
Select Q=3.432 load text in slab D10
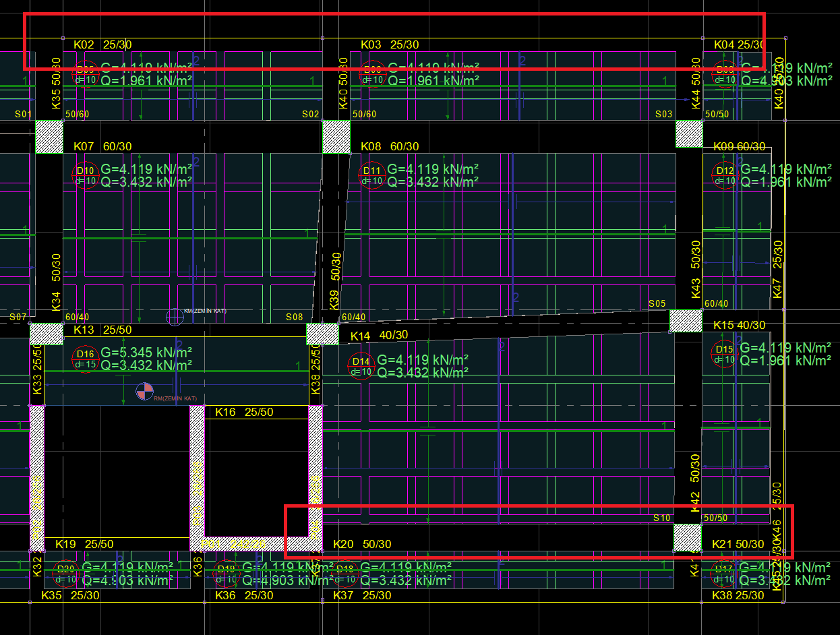[x=147, y=181]
